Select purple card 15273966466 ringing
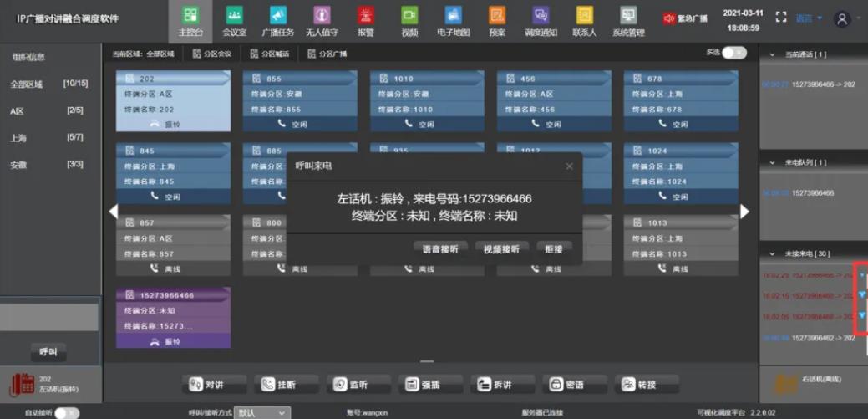868x419 pixels. [173, 318]
